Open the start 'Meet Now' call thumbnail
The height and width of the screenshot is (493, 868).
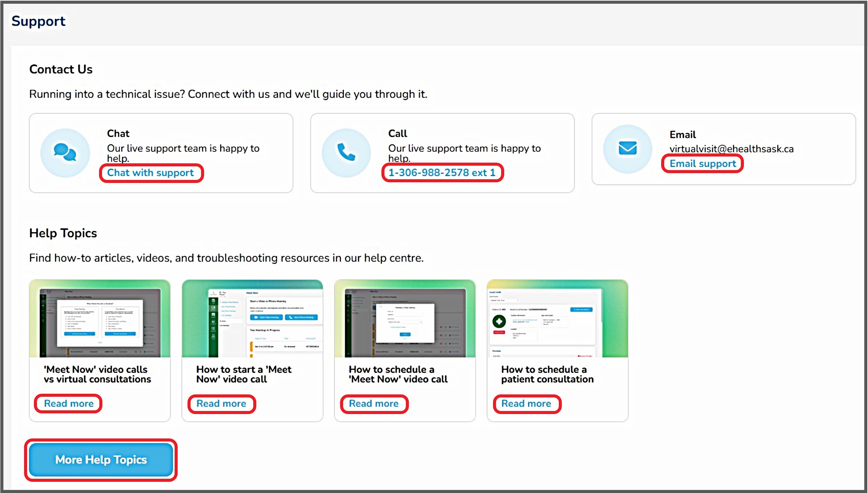pos(252,319)
